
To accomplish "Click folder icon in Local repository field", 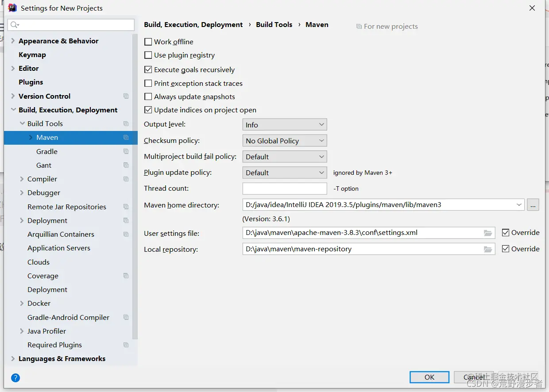I will click(488, 249).
